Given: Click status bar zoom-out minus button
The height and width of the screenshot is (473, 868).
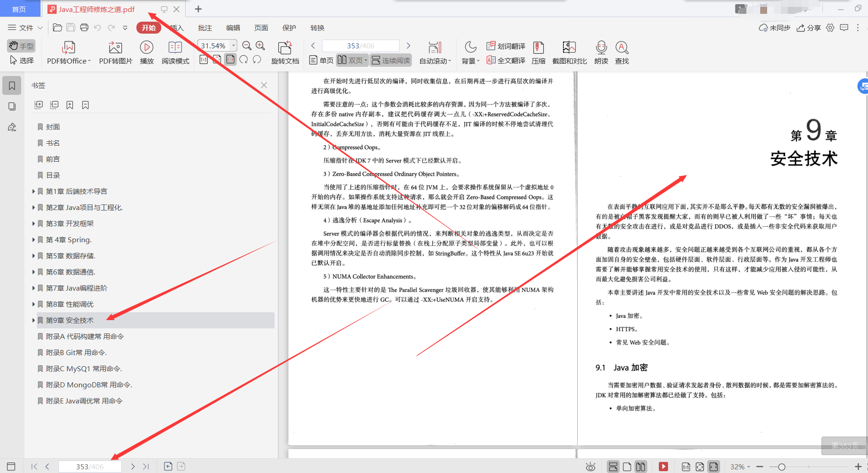Looking at the screenshot, I should (x=760, y=467).
